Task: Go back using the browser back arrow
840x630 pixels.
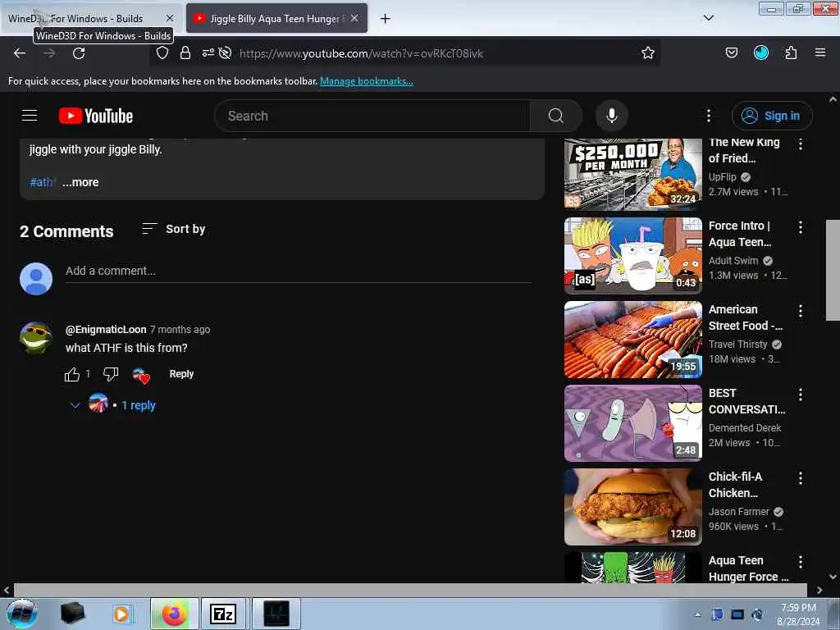Action: click(x=20, y=53)
